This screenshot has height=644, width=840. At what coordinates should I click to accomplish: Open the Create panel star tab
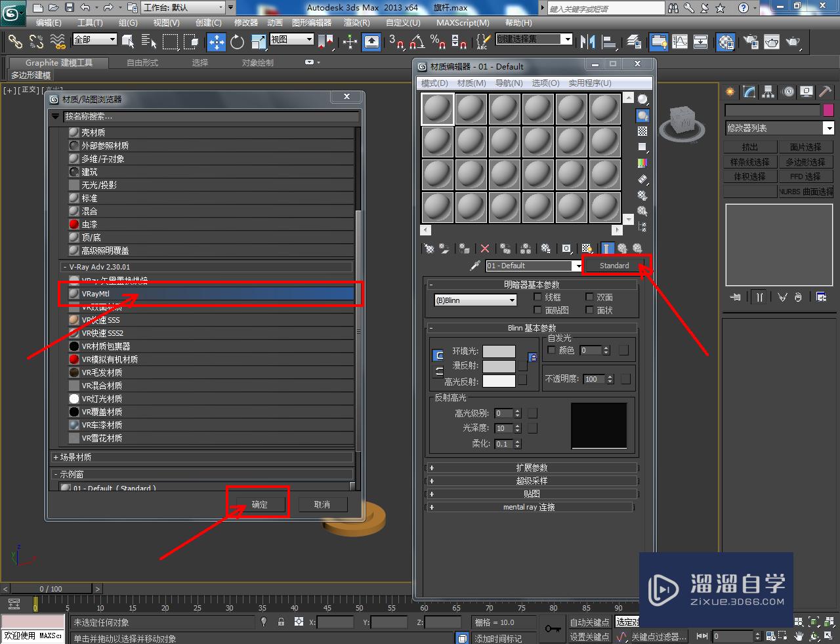[730, 92]
